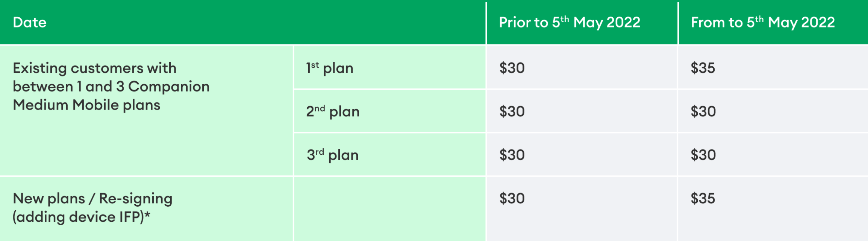Click the 'From to 5th May 2022' header
This screenshot has width=868, height=241.
tap(762, 23)
